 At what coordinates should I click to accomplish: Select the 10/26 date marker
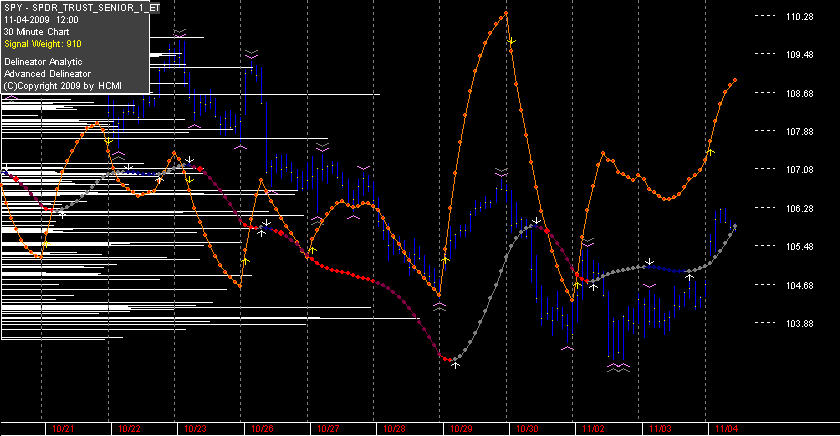262,429
